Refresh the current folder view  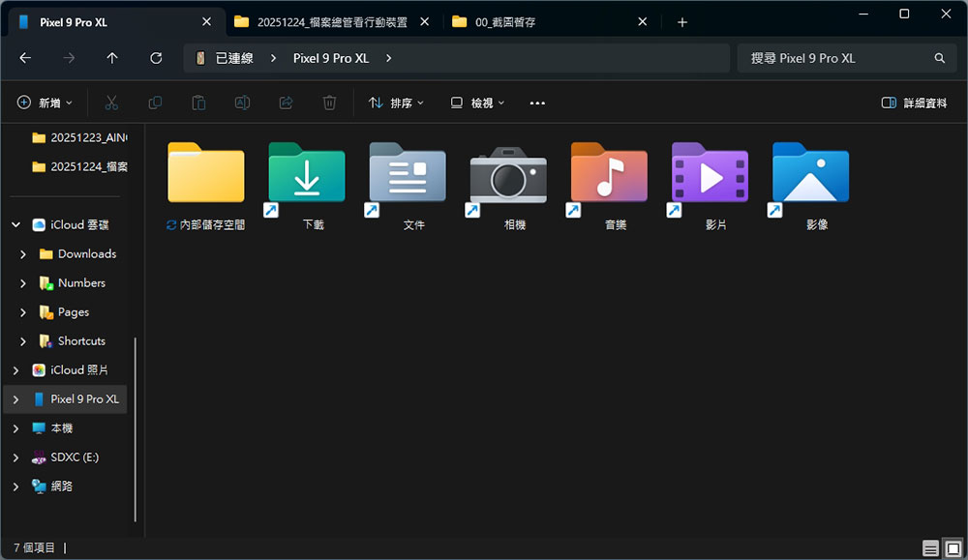coord(155,58)
